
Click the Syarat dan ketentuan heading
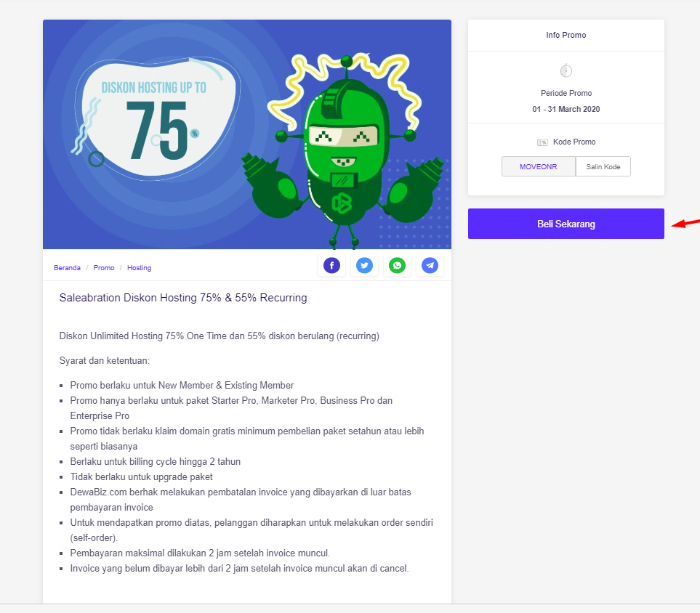105,360
